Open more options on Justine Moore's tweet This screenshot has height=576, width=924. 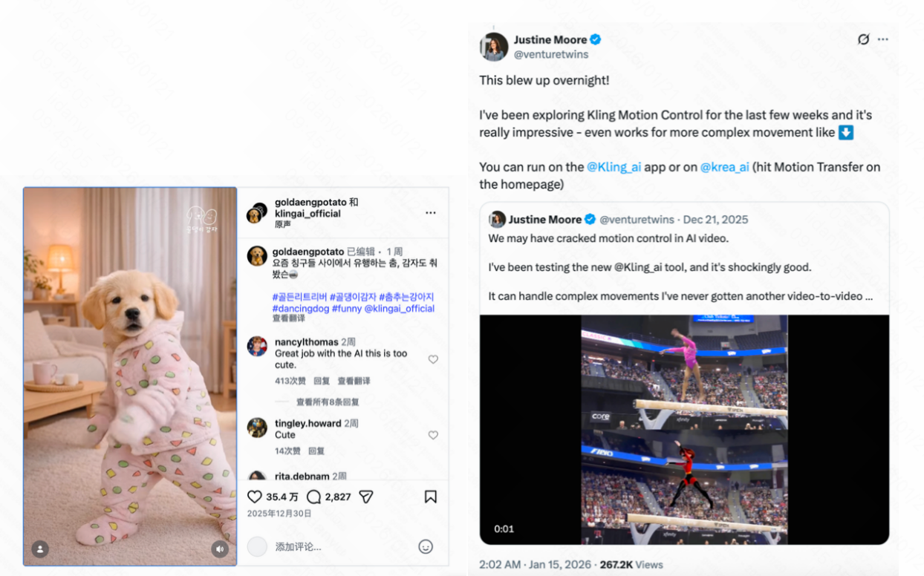pos(882,39)
